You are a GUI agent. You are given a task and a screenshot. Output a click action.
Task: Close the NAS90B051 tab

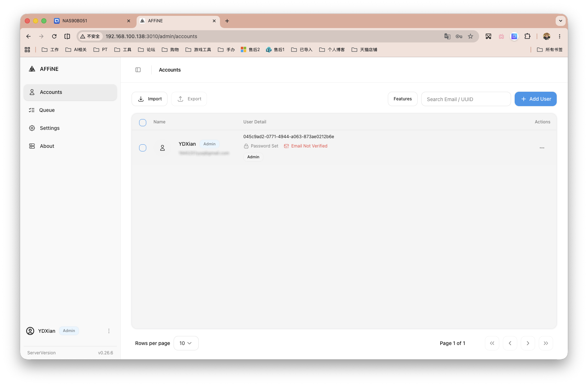point(129,21)
